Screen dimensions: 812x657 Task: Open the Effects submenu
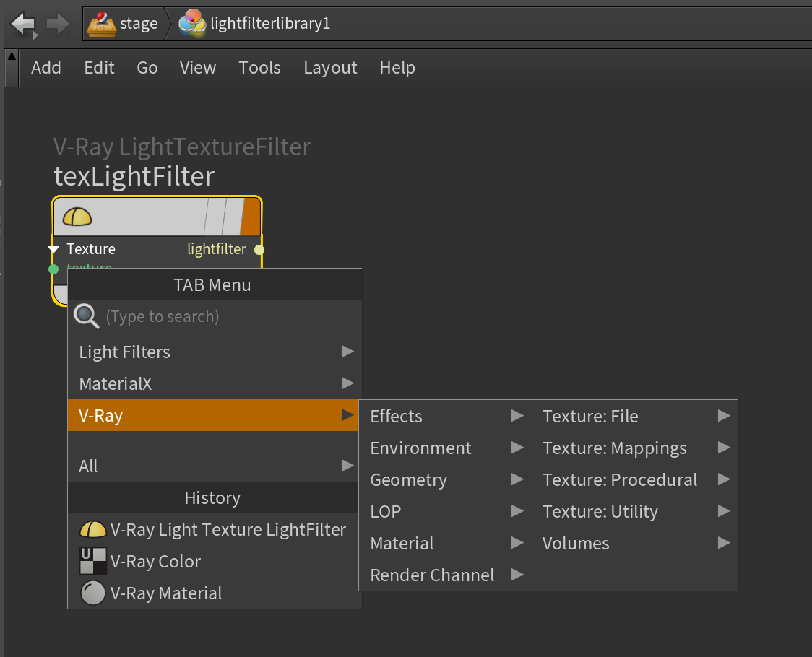point(446,416)
